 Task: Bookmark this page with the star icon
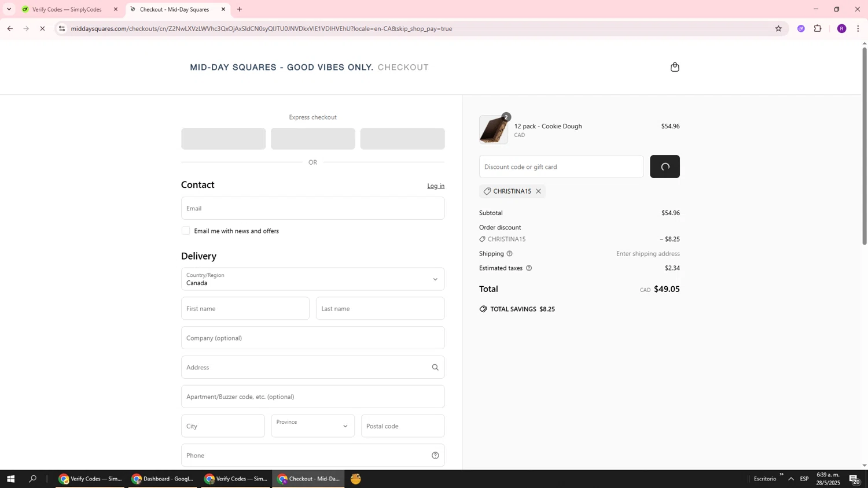point(778,28)
